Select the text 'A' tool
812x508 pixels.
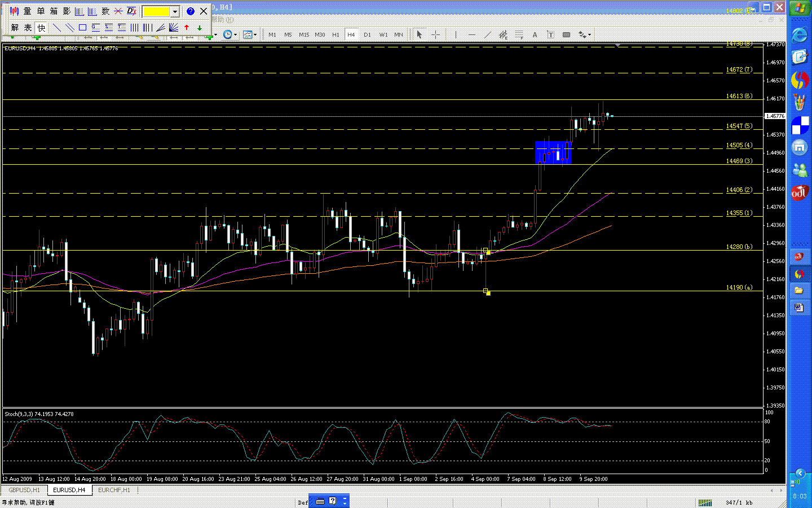point(535,34)
